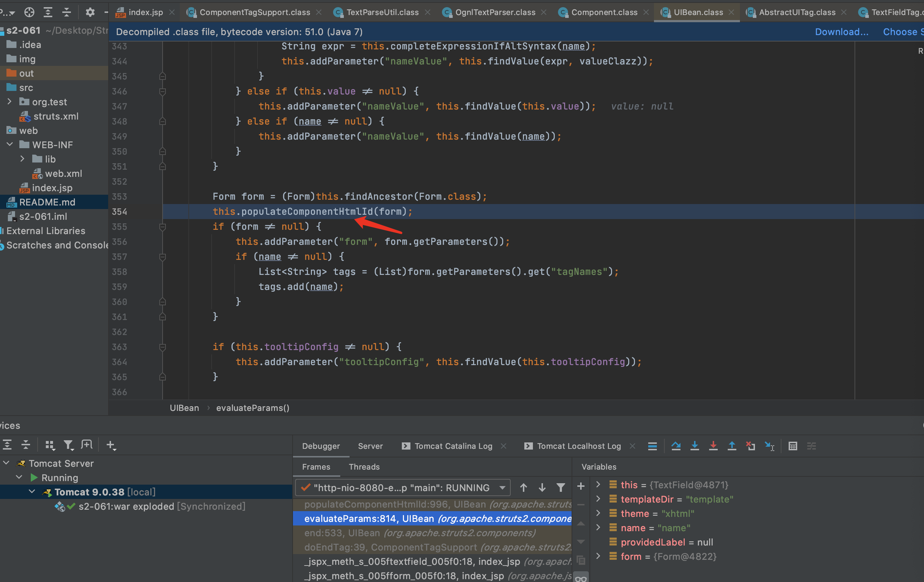Toggle fold marker at line 363
The width and height of the screenshot is (924, 582).
162,347
